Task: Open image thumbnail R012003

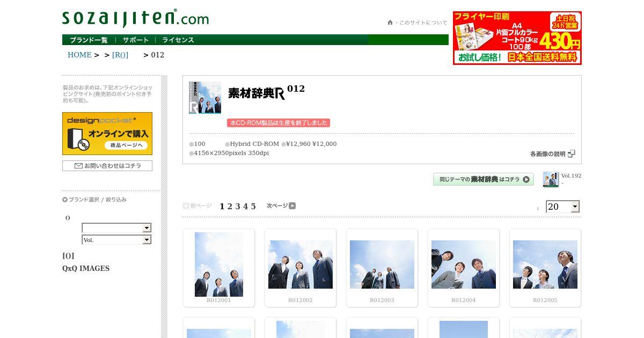Action: tap(382, 264)
